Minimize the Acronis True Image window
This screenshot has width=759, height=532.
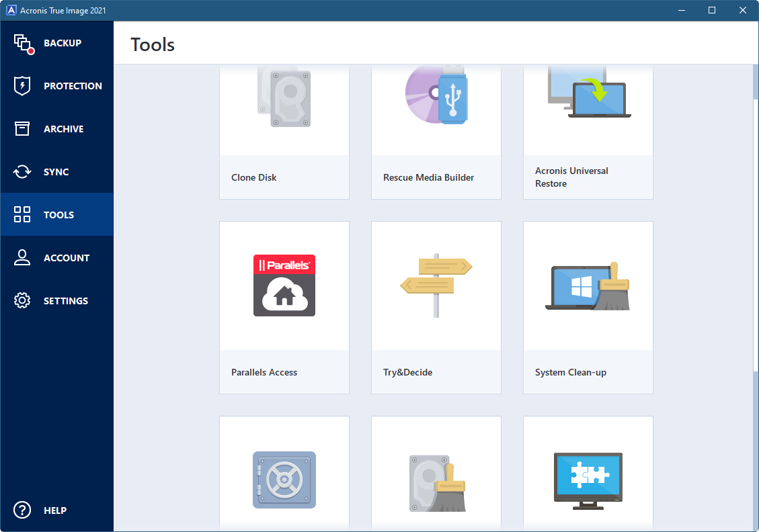point(682,10)
